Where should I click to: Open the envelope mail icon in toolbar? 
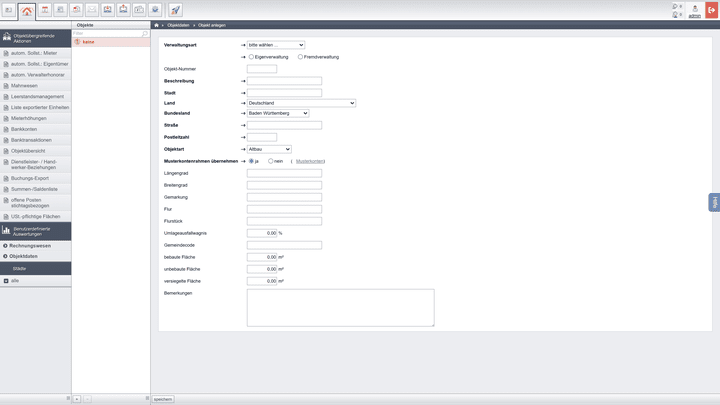(92, 10)
